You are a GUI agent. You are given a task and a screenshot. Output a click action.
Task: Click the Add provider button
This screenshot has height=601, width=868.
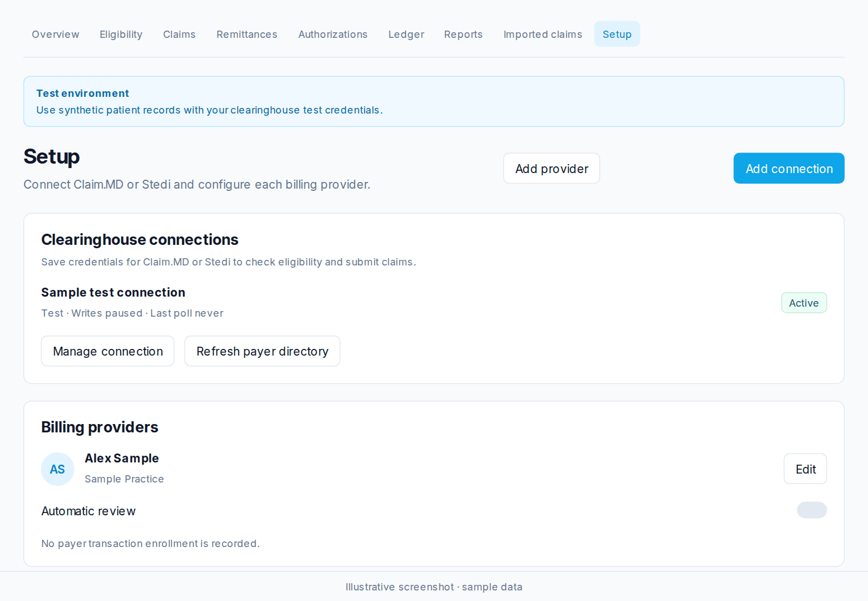coord(551,169)
